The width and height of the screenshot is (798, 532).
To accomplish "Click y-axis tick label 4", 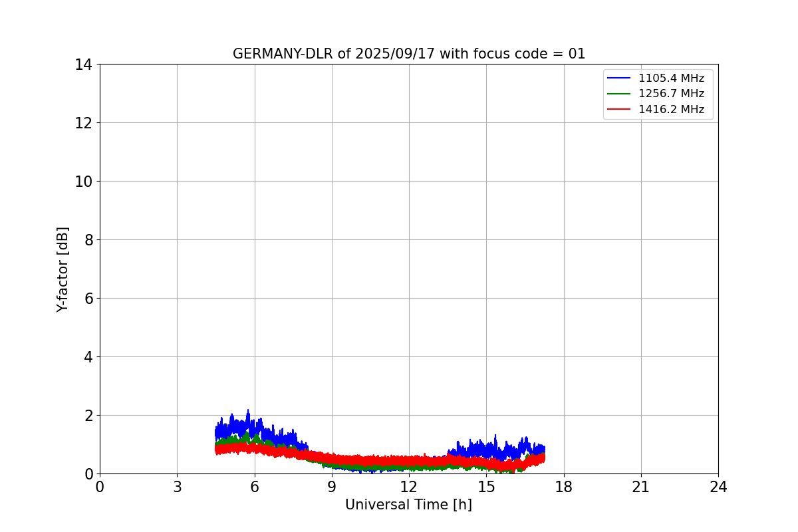I will pyautogui.click(x=88, y=357).
